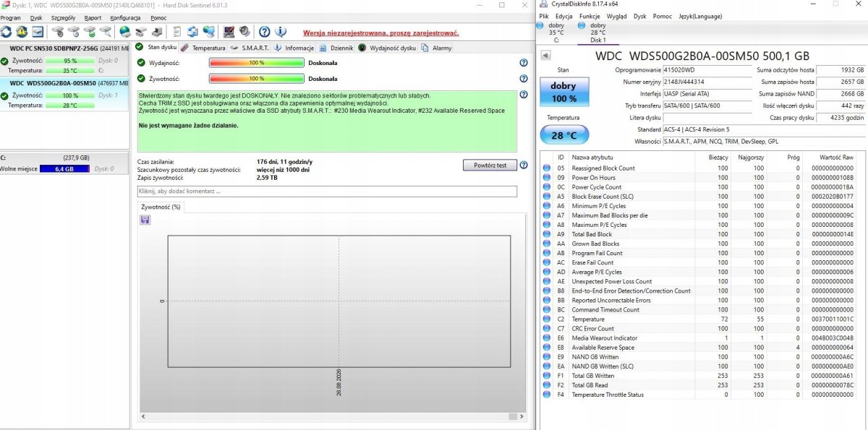Click the 'Wersja niezarejestrowana' registration link

[x=381, y=33]
